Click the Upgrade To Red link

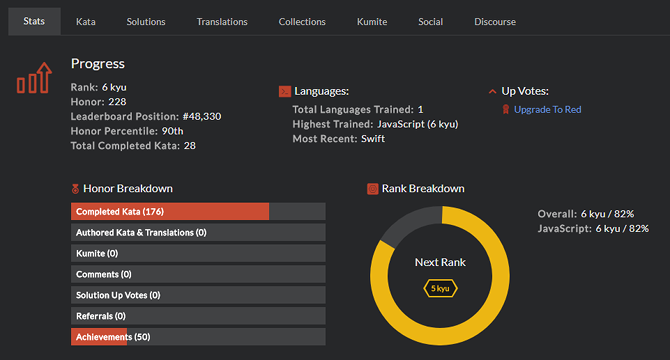[547, 110]
